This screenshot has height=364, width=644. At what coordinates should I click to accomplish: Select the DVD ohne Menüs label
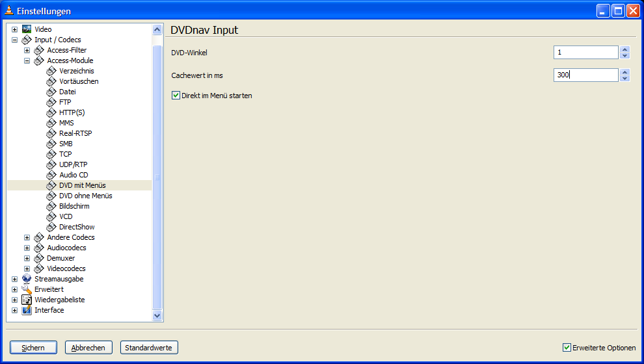85,196
